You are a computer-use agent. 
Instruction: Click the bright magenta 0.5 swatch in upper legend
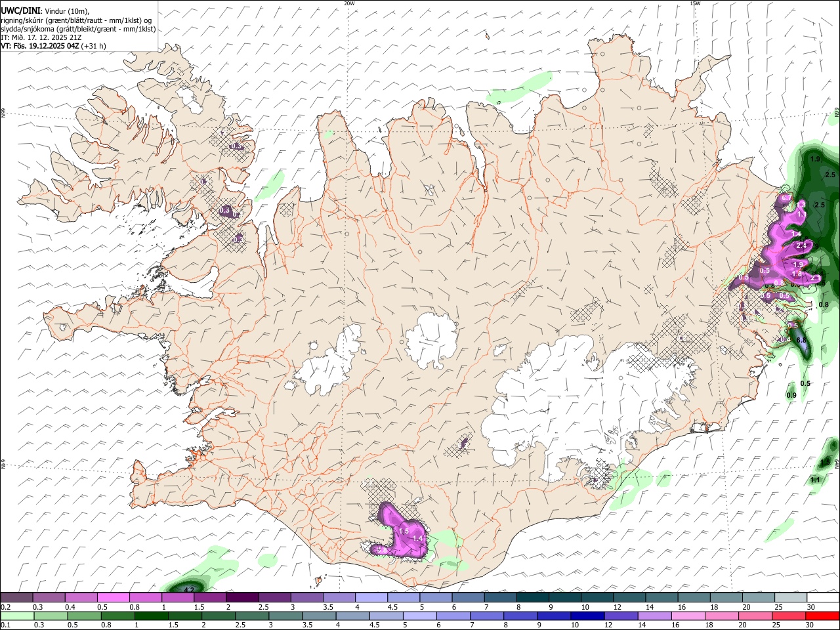(113, 598)
